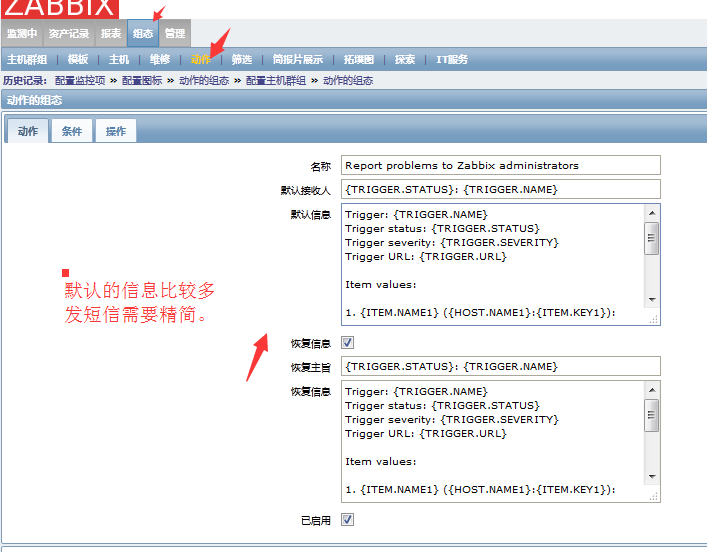Open history link 配置监控项
Screen dimensions: 707x552
coord(80,81)
